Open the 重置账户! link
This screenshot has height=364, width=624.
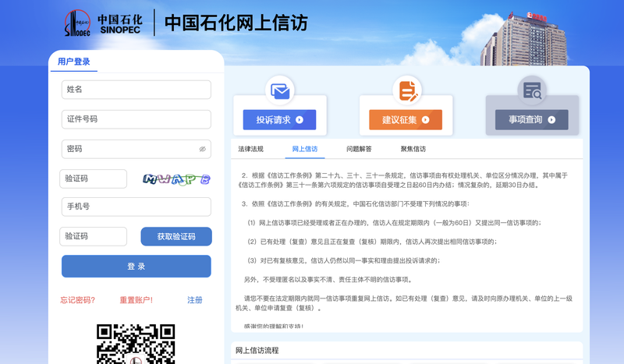point(136,300)
